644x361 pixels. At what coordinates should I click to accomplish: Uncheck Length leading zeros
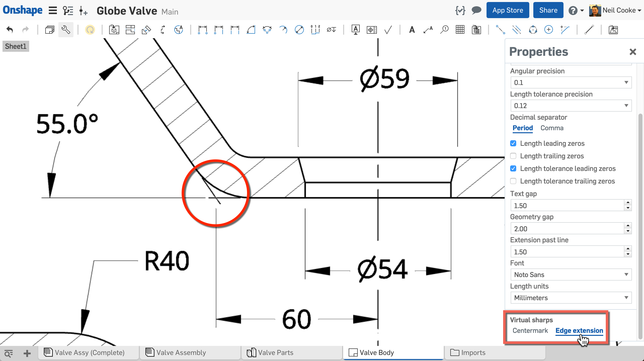513,143
